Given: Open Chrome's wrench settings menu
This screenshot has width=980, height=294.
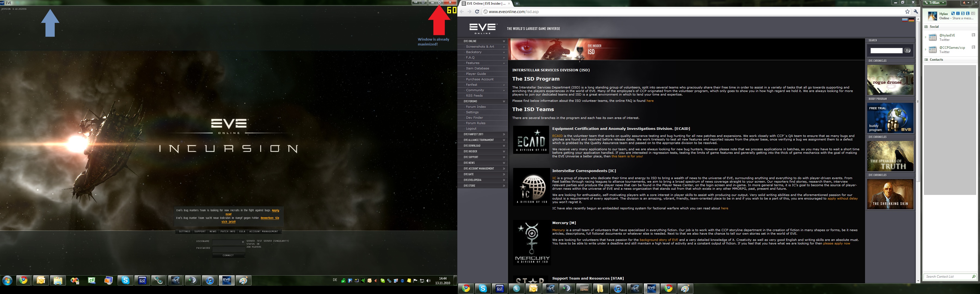Looking at the screenshot, I should (916, 12).
